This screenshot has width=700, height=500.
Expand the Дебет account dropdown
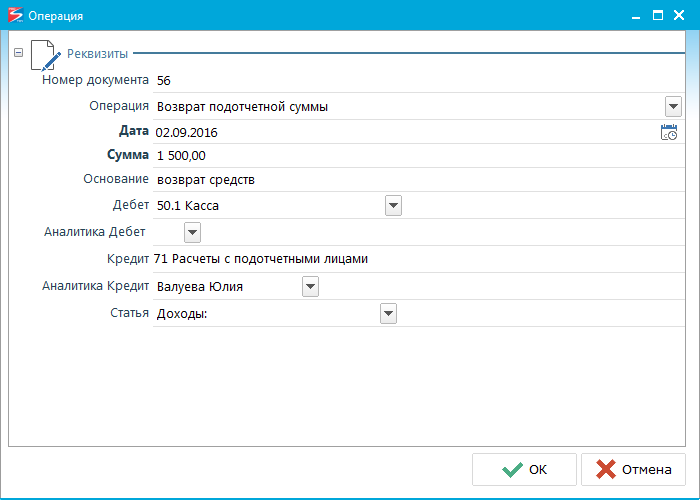coord(393,205)
